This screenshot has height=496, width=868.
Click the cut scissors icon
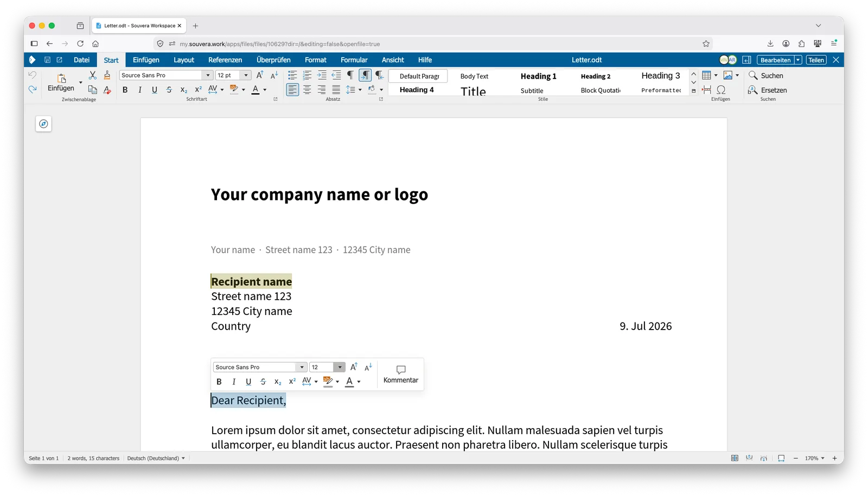pyautogui.click(x=92, y=75)
